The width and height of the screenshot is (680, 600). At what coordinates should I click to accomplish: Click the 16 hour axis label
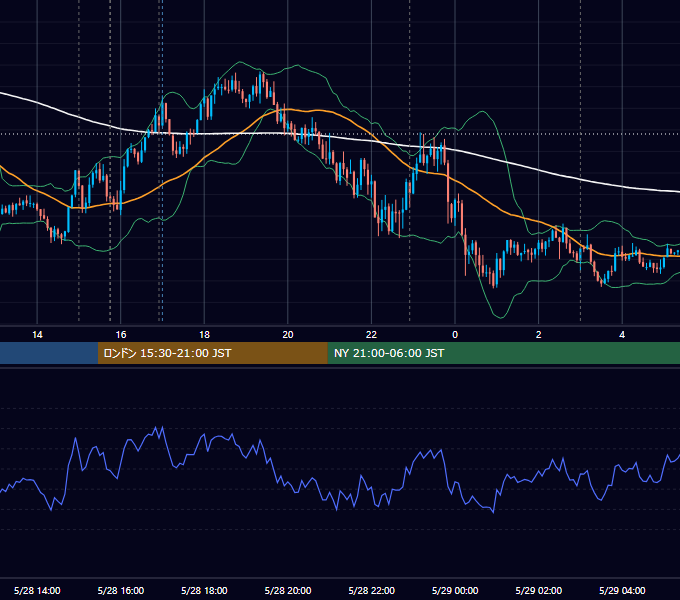pos(121,335)
